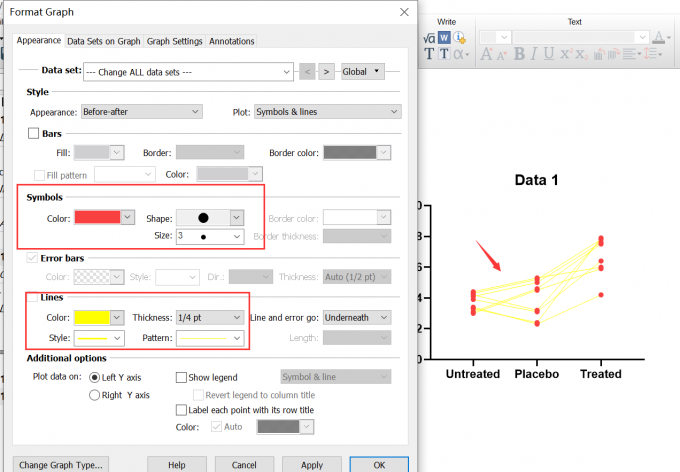Click the Help button
680x472 pixels.
(x=177, y=465)
